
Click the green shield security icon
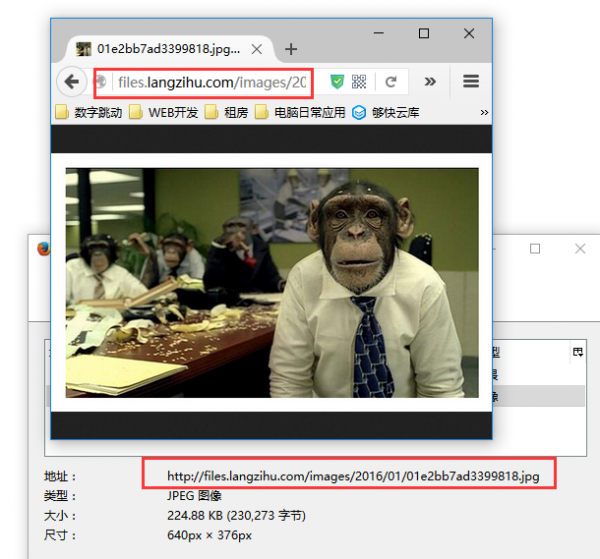[337, 81]
